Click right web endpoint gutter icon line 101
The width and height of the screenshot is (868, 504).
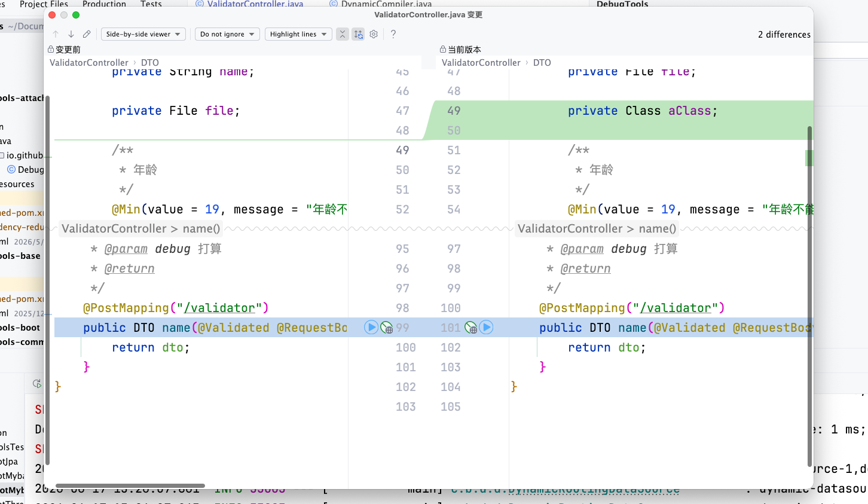point(471,328)
